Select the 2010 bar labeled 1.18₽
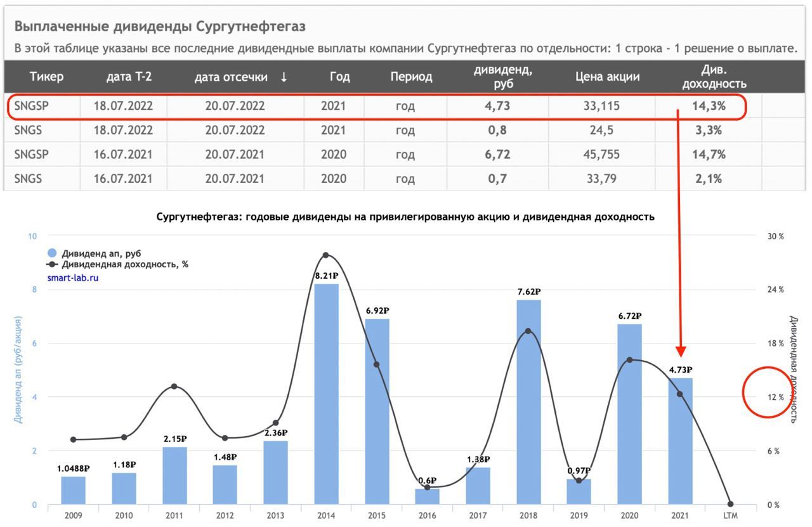Viewport: 812px width, 527px height. 124,489
